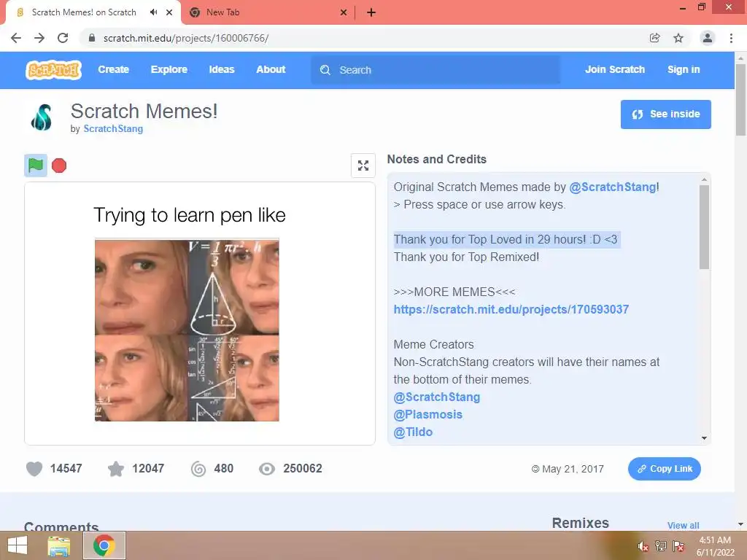Click the heart icon to love project

(34, 469)
